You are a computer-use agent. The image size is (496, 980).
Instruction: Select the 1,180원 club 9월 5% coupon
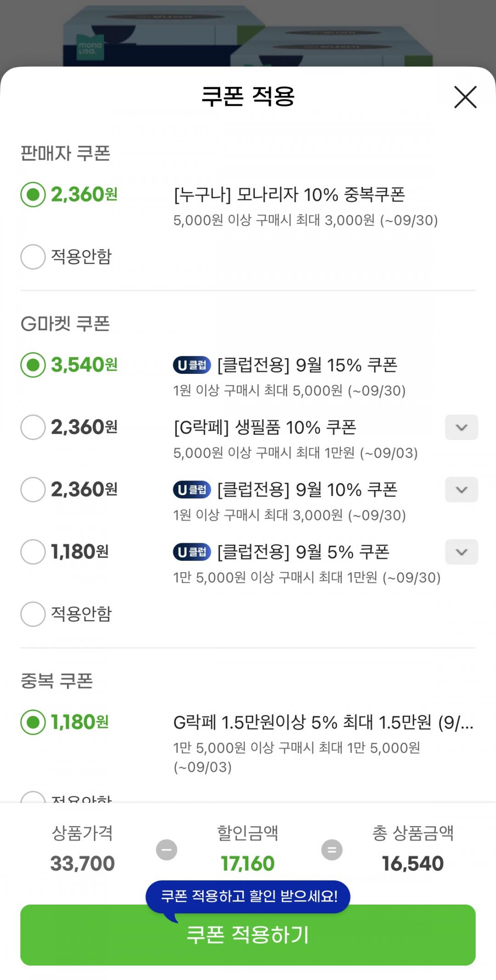point(33,552)
